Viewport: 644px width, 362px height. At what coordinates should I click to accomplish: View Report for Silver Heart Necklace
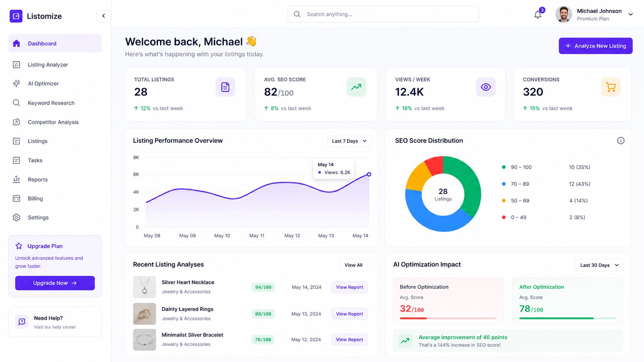point(349,287)
